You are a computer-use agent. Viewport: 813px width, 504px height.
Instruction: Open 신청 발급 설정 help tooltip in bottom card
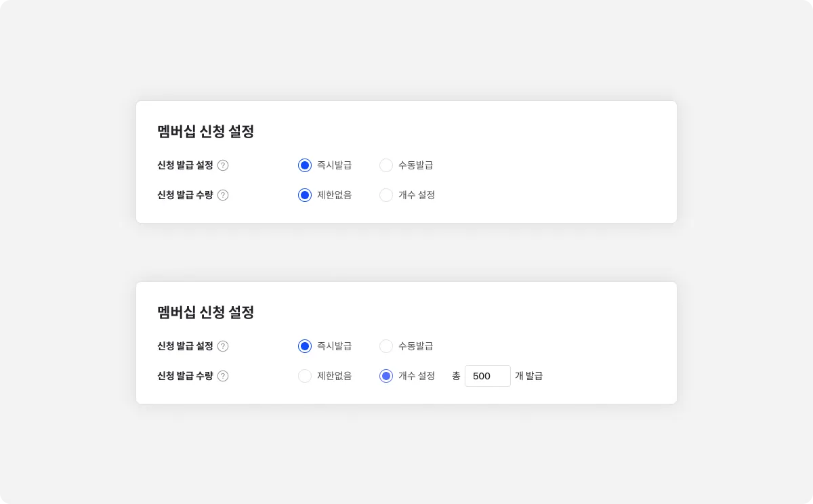tap(223, 346)
